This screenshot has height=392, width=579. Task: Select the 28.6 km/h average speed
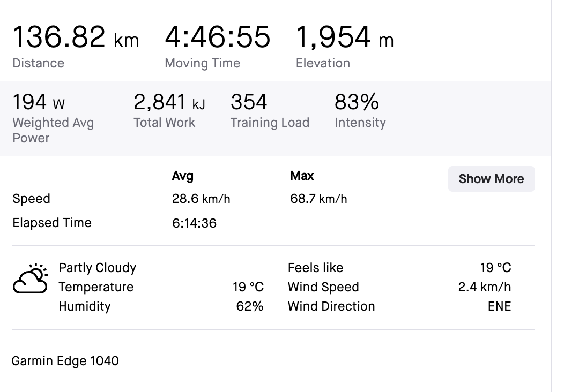click(x=201, y=199)
